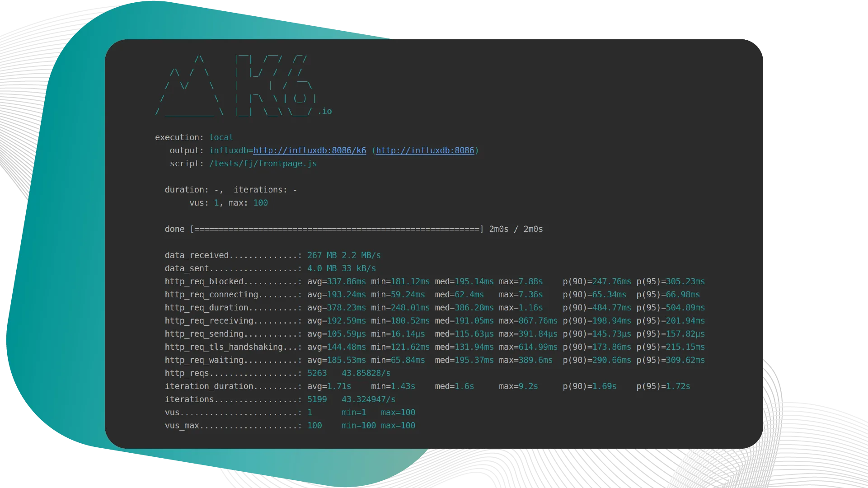868x488 pixels.
Task: Click http_req_blocked avg=337.86ms
Action: (x=337, y=282)
